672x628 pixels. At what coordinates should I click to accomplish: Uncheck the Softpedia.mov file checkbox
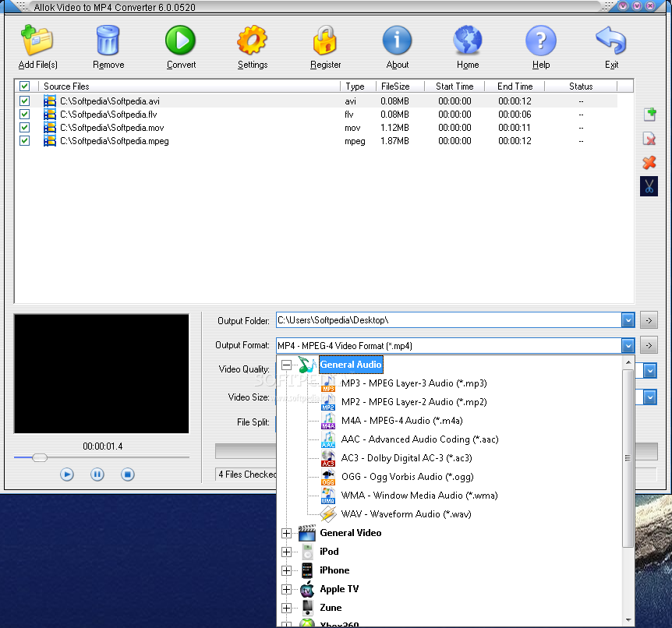(x=24, y=128)
